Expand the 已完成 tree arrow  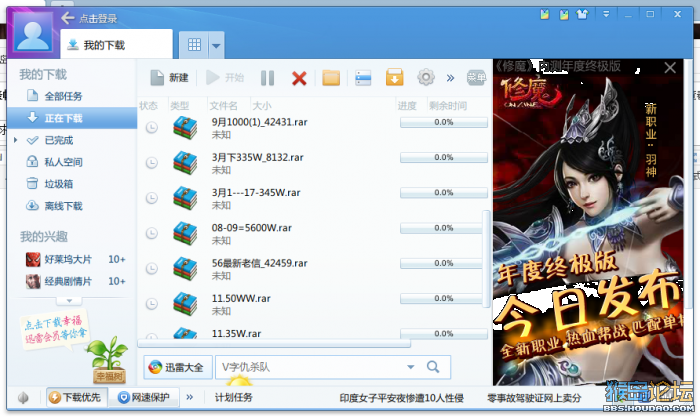point(16,140)
